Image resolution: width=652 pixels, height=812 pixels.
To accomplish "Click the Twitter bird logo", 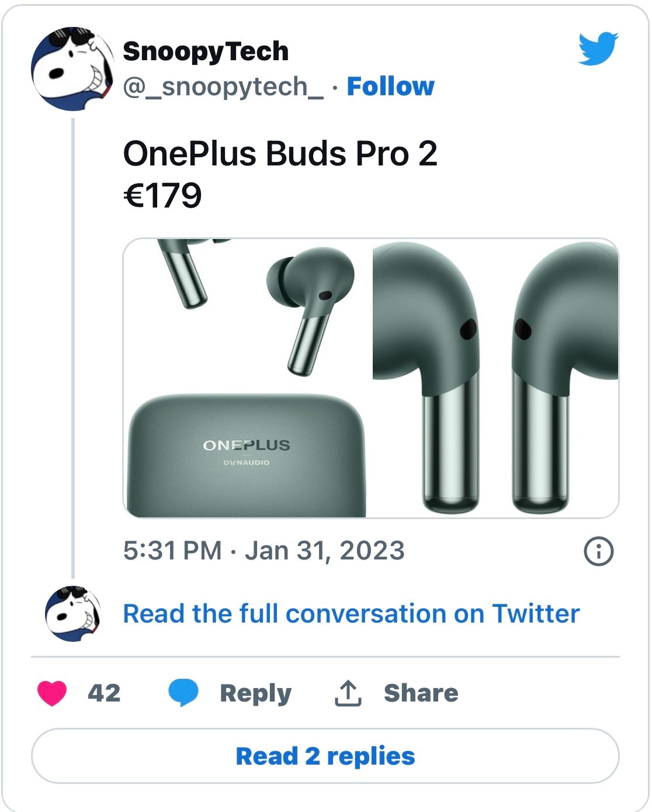I will (x=598, y=49).
